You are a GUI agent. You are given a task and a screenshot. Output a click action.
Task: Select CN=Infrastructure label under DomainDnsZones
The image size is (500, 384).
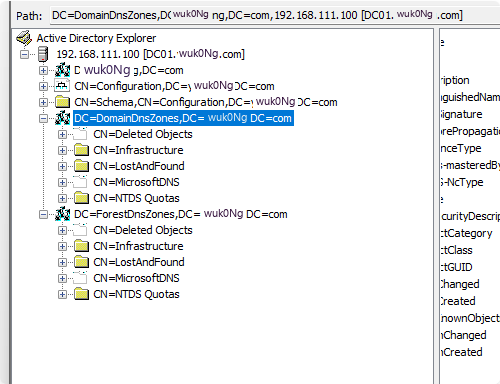pos(138,150)
